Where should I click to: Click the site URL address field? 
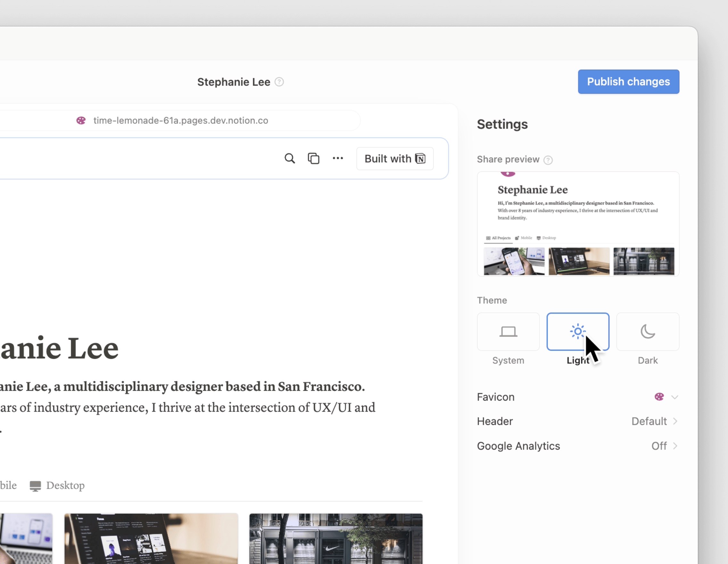click(x=180, y=120)
